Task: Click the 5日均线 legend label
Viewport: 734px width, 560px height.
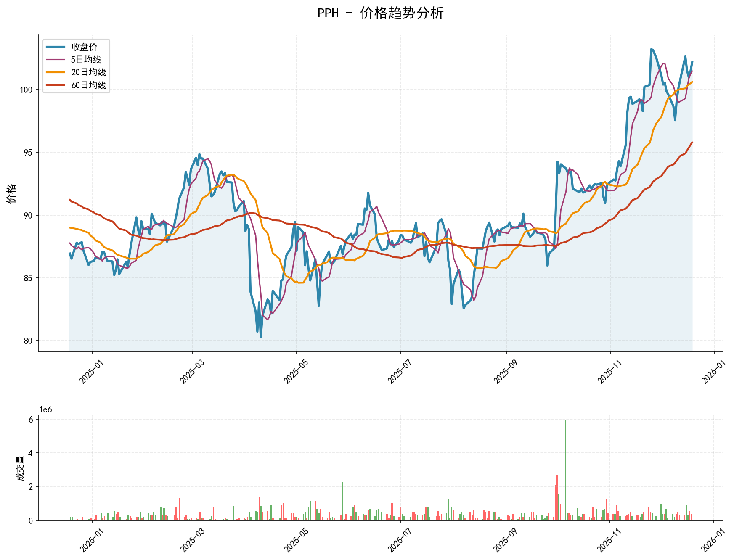Action: [x=86, y=60]
